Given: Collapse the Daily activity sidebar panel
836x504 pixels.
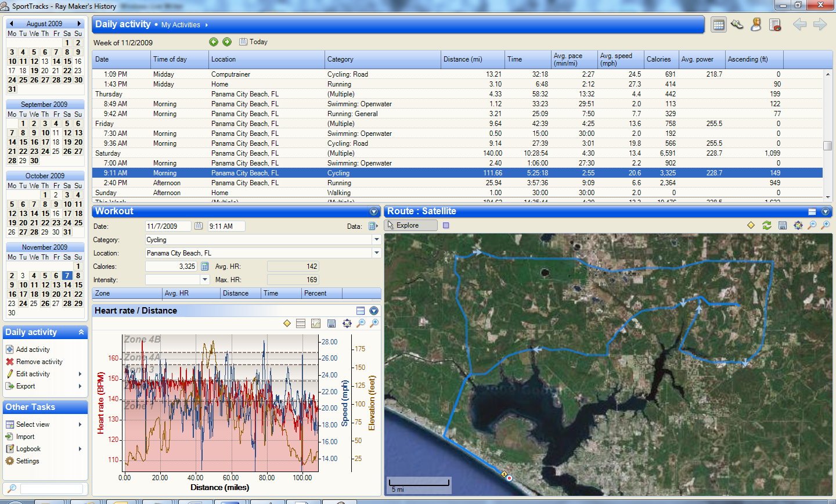Looking at the screenshot, I should 81,332.
